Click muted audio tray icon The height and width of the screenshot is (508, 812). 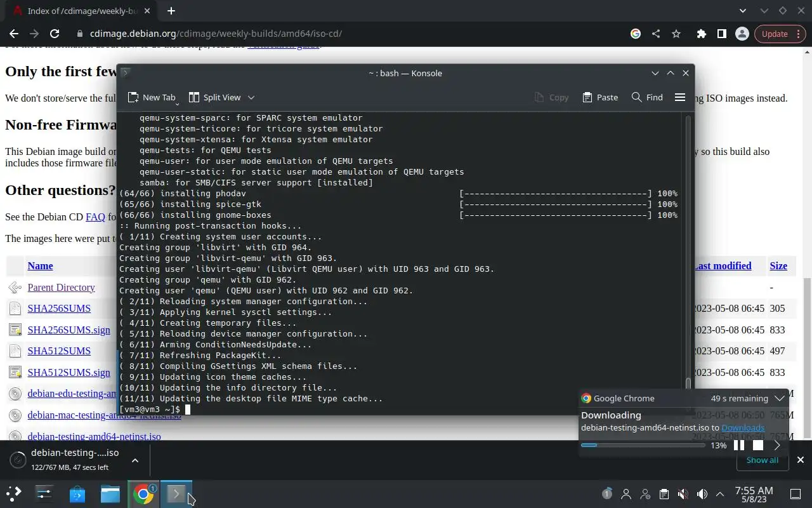click(683, 494)
